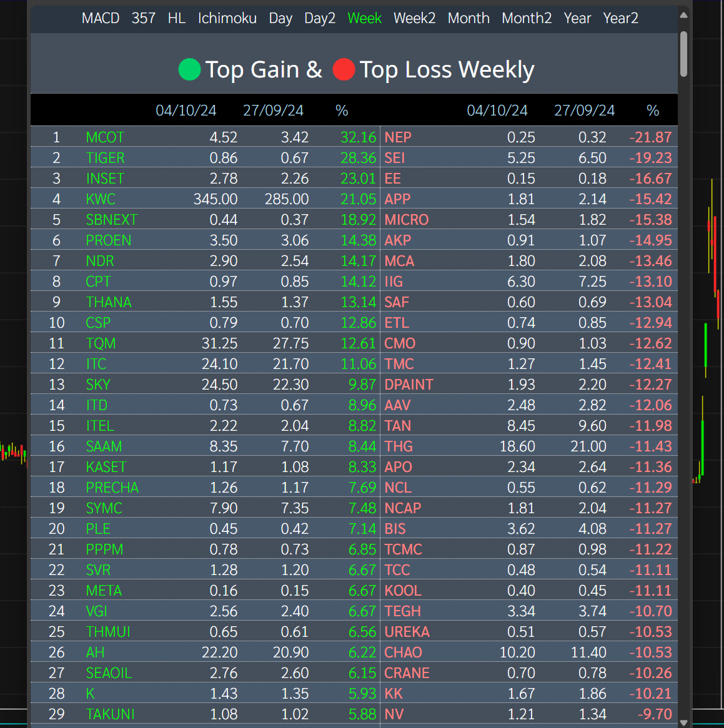Select the MICRO symbol
The image size is (724, 728).
[406, 220]
